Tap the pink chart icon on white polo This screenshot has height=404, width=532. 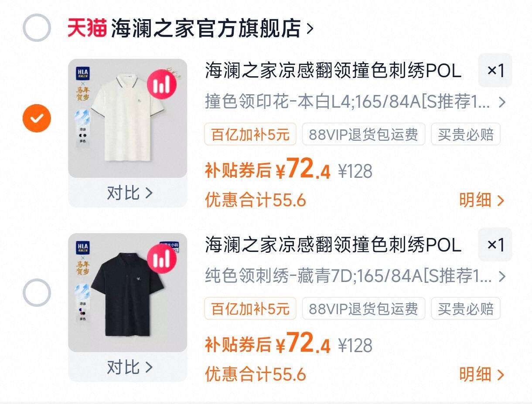[162, 84]
